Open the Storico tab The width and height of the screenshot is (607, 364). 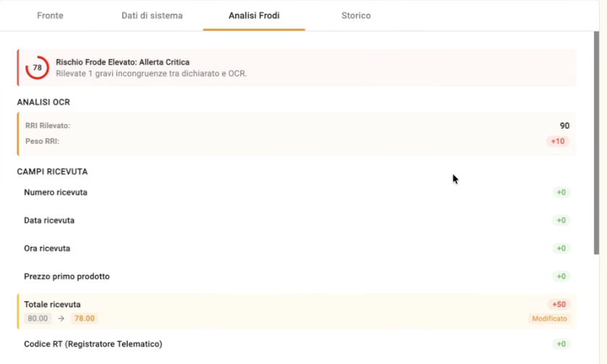(x=356, y=16)
